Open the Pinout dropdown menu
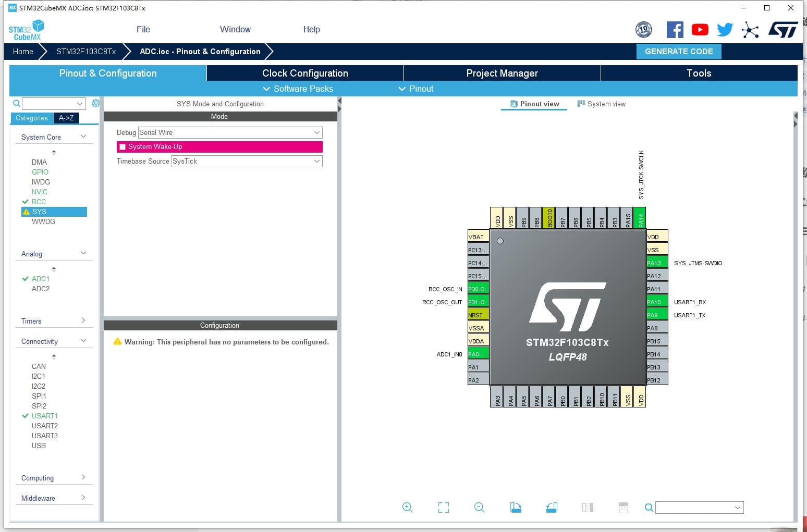The width and height of the screenshot is (807, 532). pyautogui.click(x=416, y=89)
